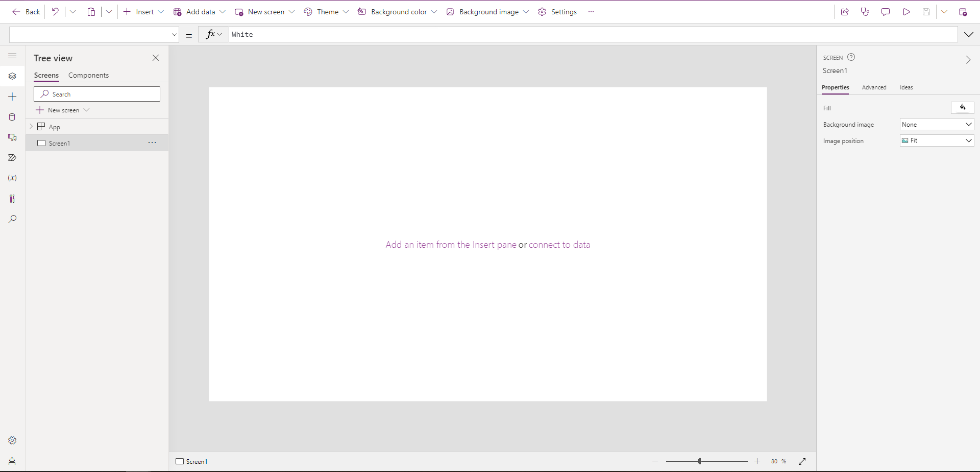Run the App checker

tap(865, 11)
